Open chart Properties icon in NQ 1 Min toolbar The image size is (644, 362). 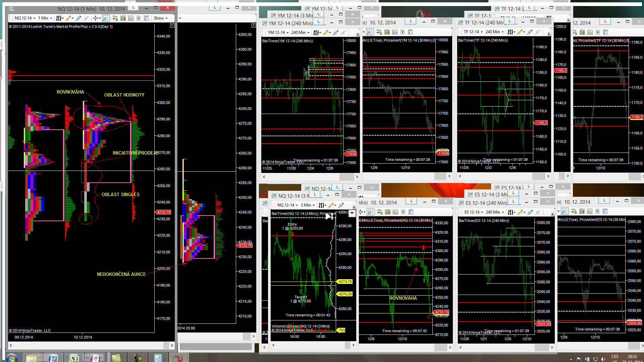tap(146, 18)
